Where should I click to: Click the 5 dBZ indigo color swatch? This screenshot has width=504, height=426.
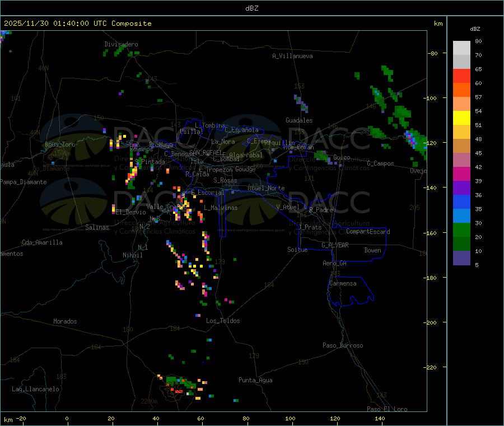click(x=461, y=258)
